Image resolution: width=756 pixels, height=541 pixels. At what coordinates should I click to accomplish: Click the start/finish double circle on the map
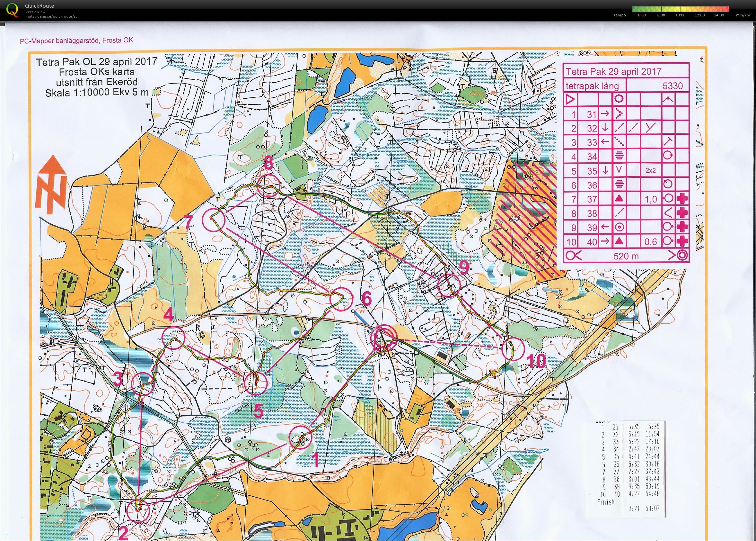coord(384,339)
